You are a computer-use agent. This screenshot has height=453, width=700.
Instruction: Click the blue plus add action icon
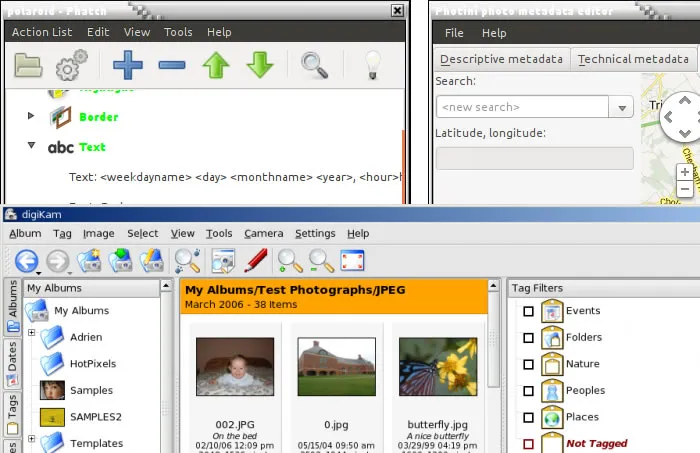click(128, 66)
